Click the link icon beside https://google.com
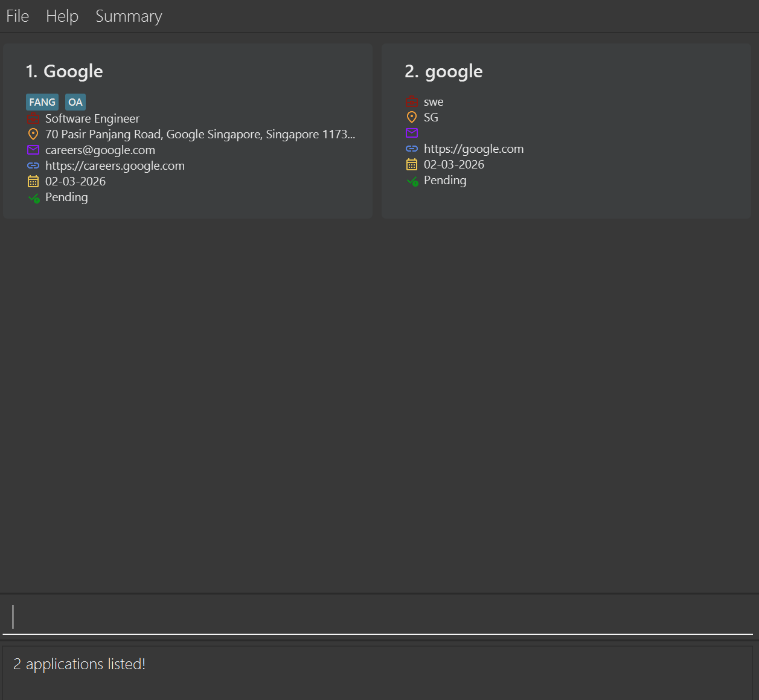This screenshot has height=700, width=759. [x=412, y=149]
